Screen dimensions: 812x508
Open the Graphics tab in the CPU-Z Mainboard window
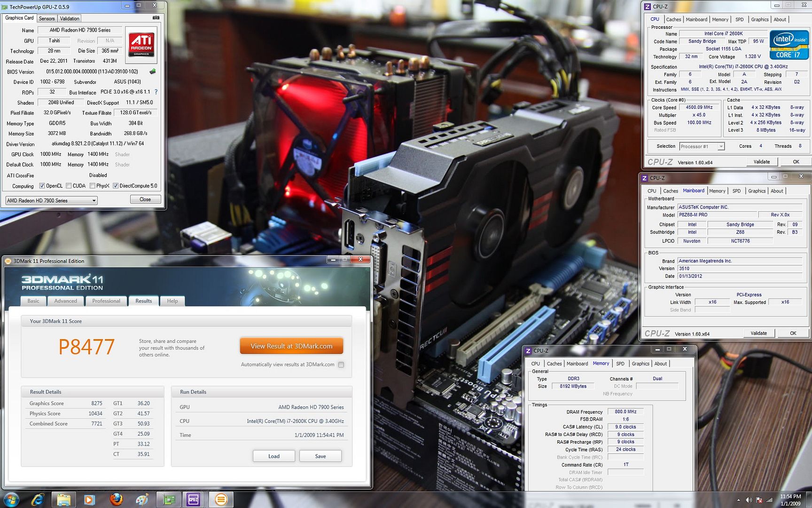pos(757,191)
